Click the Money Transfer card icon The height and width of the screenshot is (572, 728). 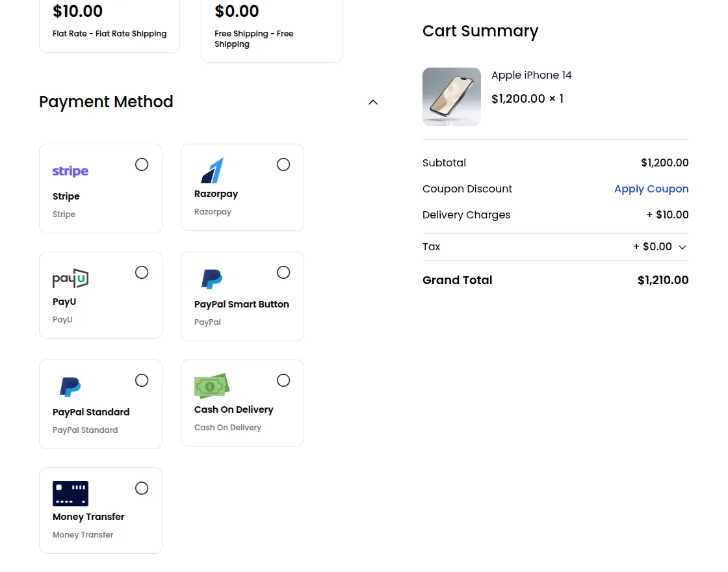tap(70, 493)
